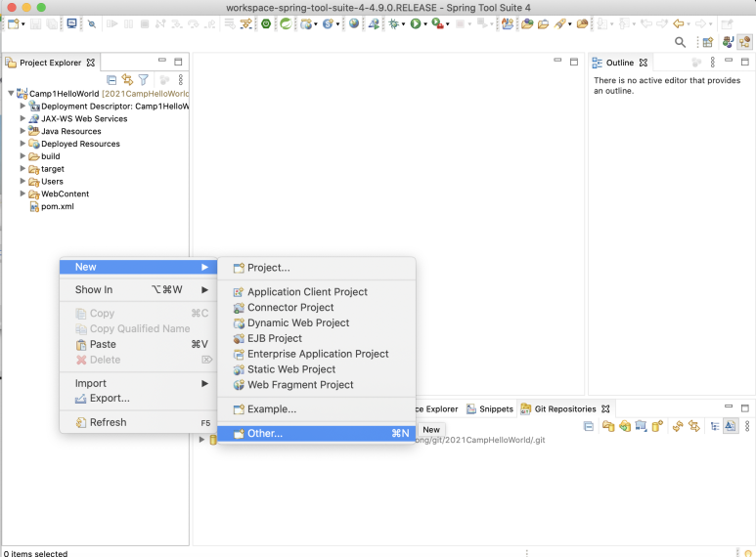This screenshot has height=557, width=756.
Task: Choose Example... in the New submenu
Action: point(316,409)
